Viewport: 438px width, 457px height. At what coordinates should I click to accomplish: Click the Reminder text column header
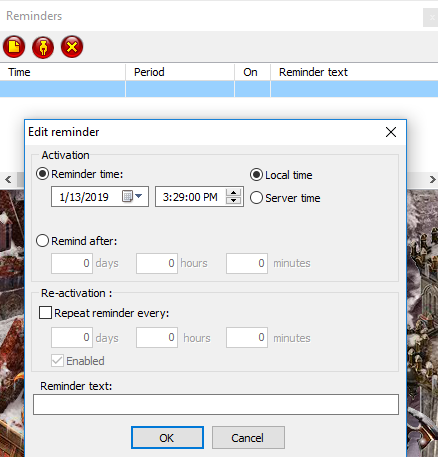354,72
